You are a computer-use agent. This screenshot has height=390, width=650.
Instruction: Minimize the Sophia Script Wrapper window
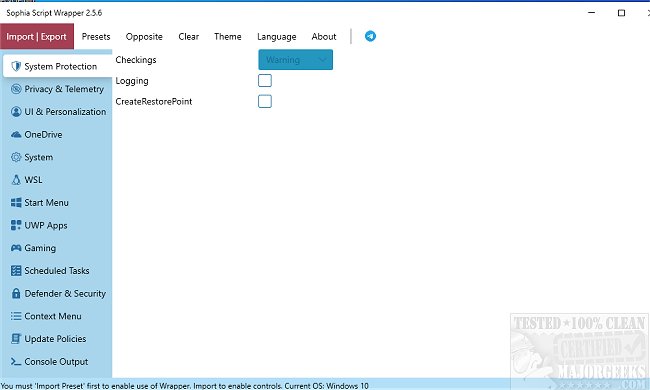[x=592, y=13]
